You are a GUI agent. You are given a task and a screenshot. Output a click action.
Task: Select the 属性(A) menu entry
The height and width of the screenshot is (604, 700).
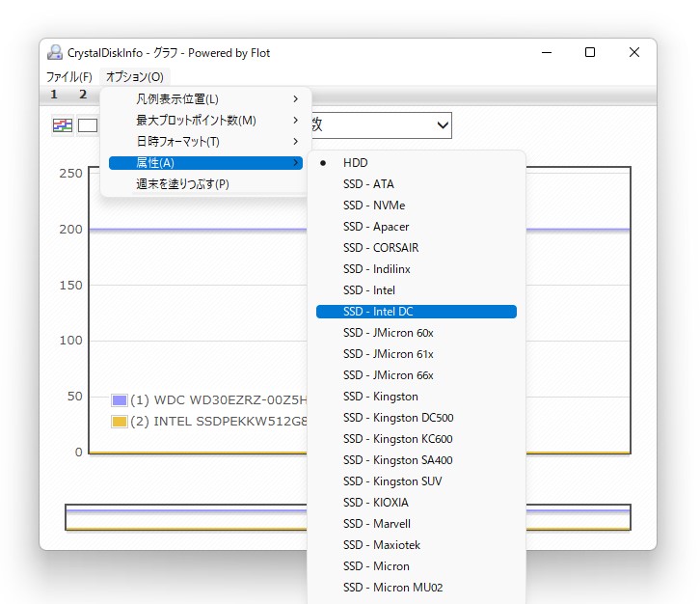(205, 163)
